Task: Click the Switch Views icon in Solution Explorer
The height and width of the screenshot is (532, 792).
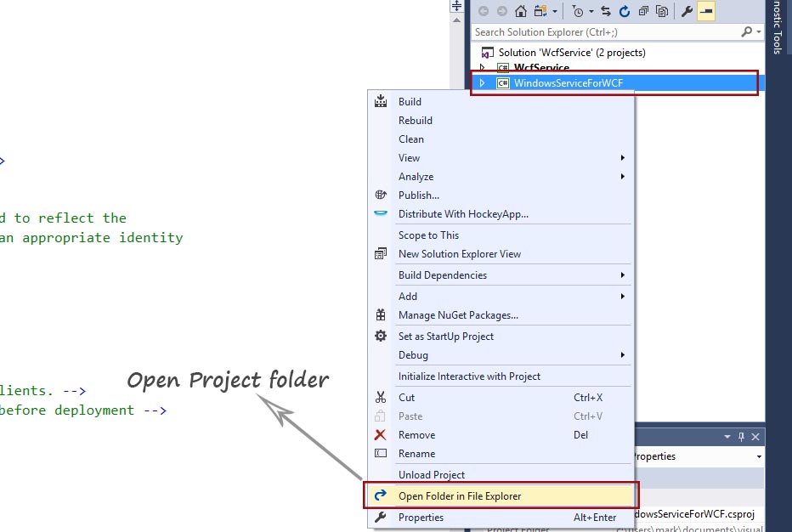Action: [x=540, y=11]
